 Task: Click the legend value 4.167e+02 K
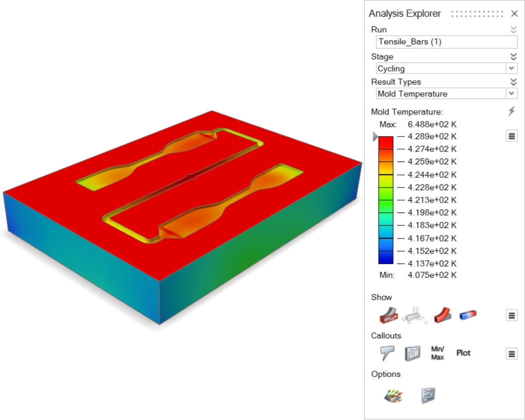coord(432,238)
